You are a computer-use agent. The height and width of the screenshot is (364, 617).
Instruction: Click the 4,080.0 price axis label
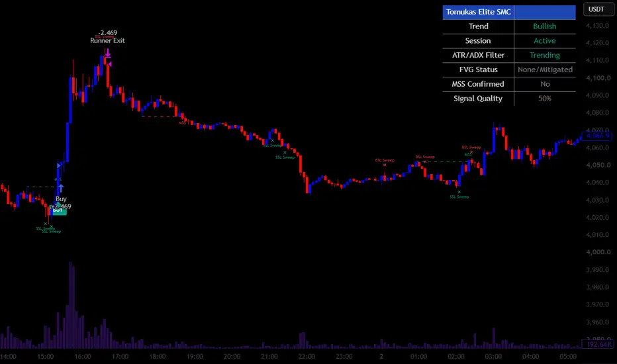click(597, 113)
